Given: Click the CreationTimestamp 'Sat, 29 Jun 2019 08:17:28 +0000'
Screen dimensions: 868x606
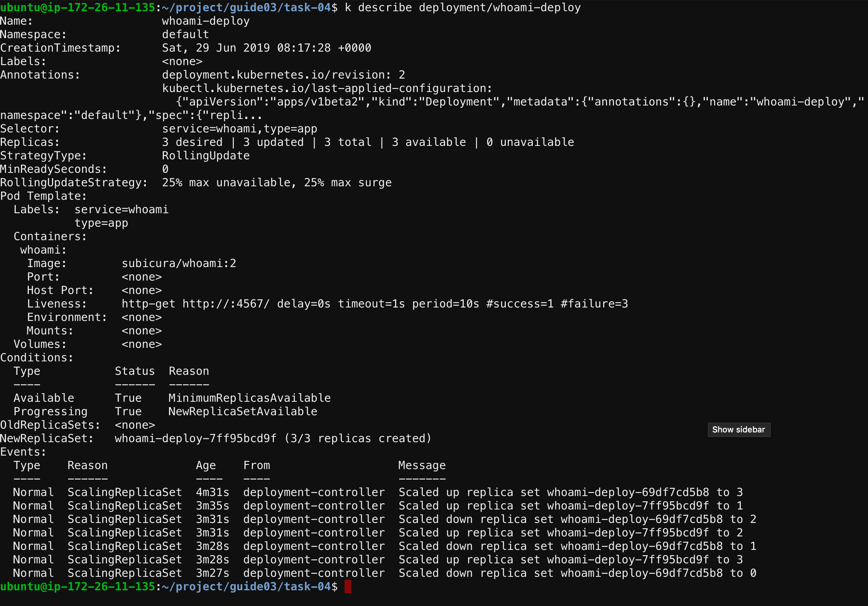Looking at the screenshot, I should 266,48.
